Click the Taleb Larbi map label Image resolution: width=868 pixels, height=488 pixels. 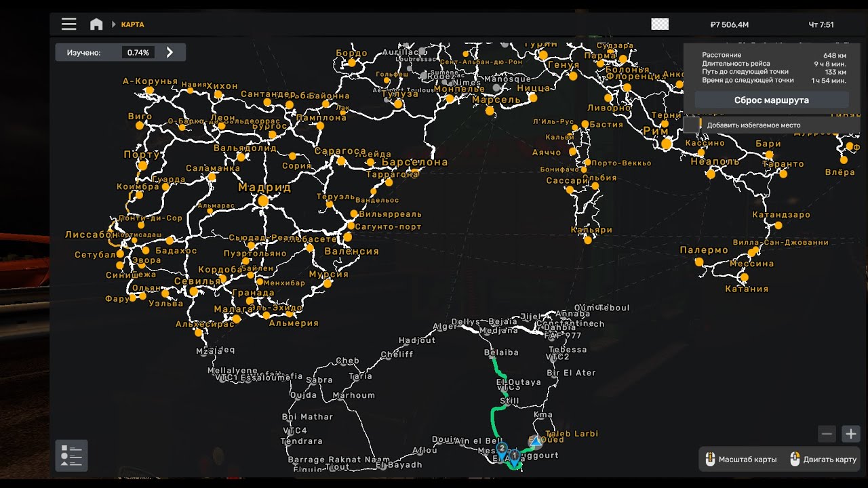pyautogui.click(x=572, y=434)
